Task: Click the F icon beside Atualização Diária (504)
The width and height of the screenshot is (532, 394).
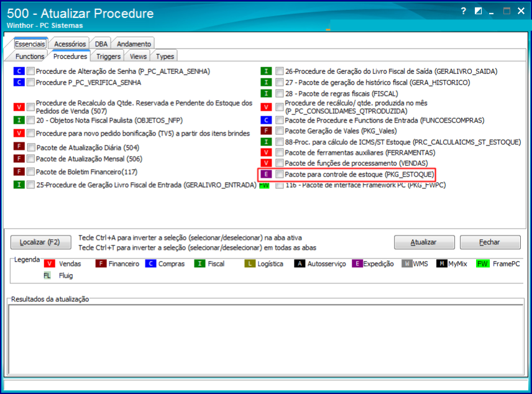Action: [19, 146]
